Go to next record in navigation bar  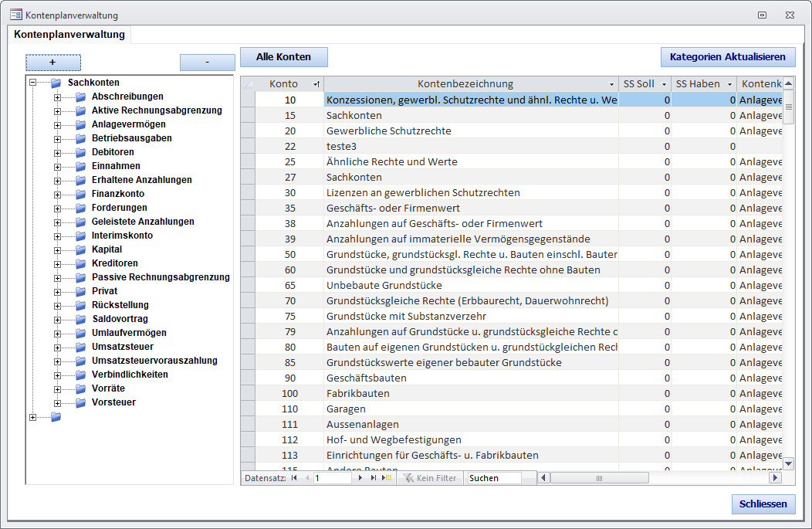tap(360, 478)
